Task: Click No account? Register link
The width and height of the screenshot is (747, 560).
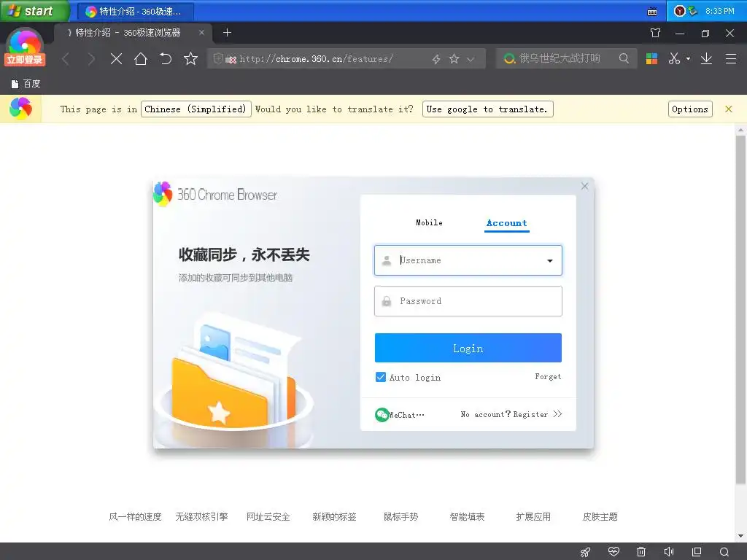Action: pos(511,414)
